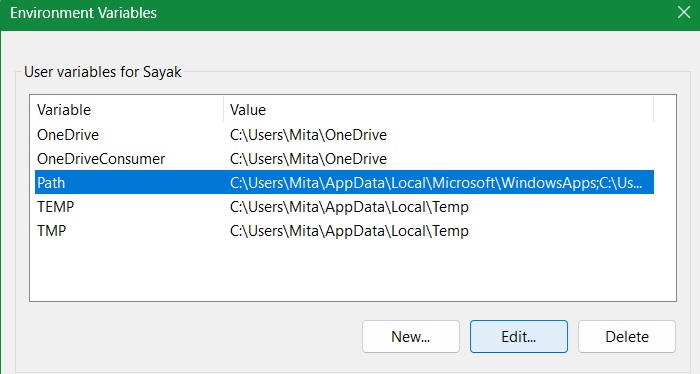Select the TEMP variable row
Screen dimensions: 700x374
click(x=344, y=207)
